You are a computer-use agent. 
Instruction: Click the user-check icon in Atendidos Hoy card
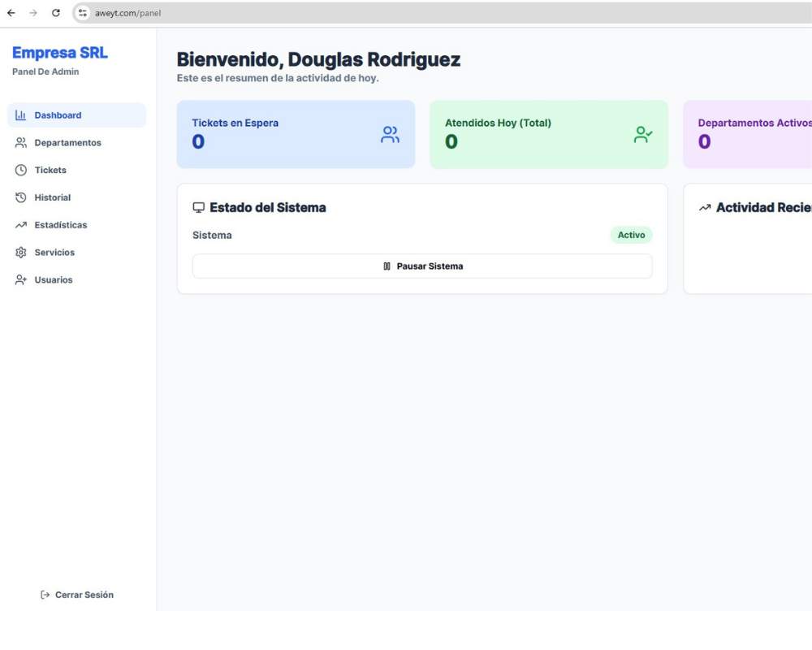click(x=643, y=135)
